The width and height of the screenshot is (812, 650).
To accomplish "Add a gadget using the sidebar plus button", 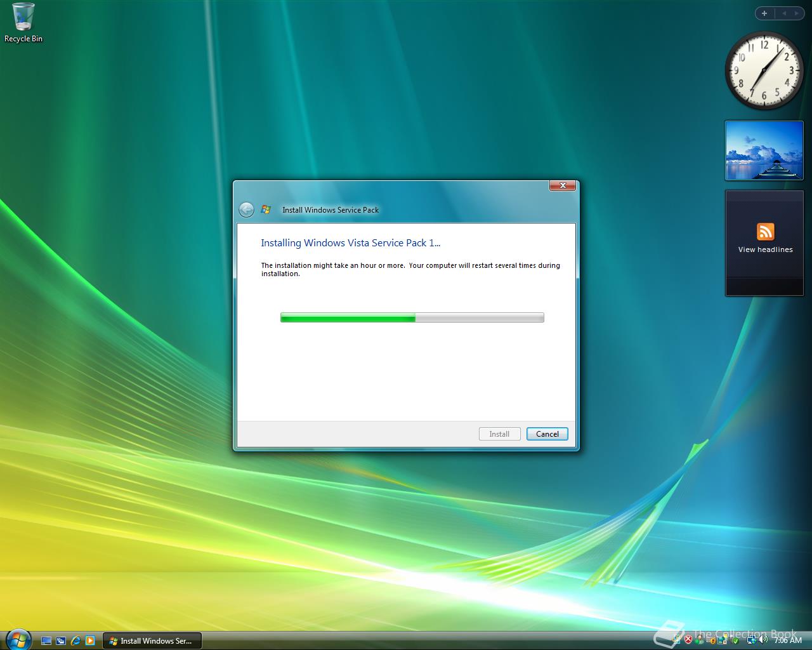I will click(764, 13).
